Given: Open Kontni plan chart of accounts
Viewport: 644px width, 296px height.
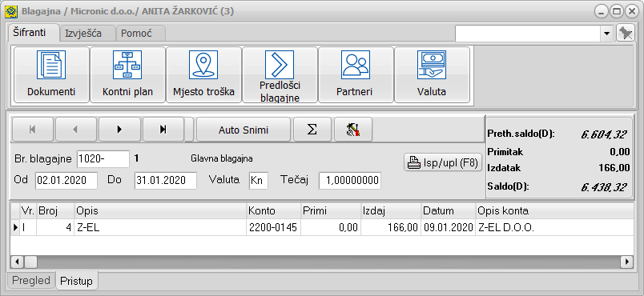Looking at the screenshot, I should point(127,74).
